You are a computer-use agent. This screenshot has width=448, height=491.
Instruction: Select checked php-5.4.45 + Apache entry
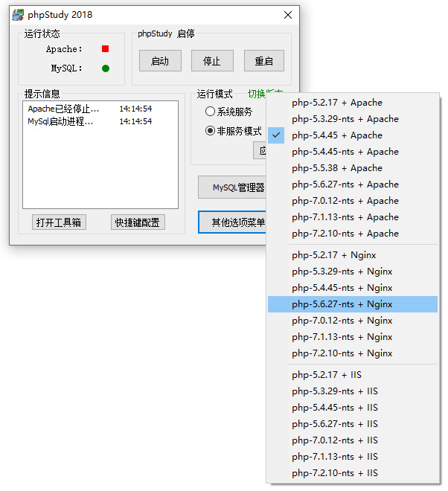point(353,135)
